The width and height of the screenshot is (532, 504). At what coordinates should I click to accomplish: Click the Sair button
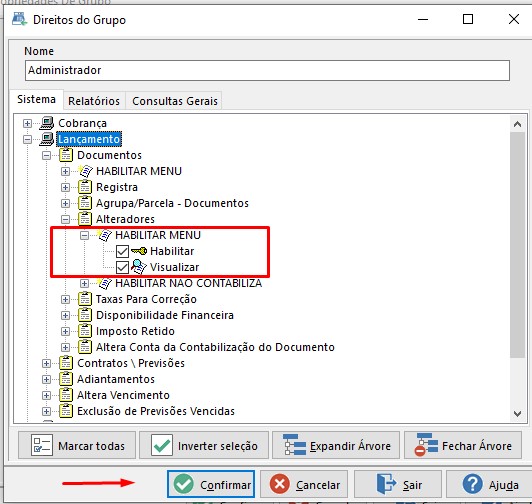[398, 484]
